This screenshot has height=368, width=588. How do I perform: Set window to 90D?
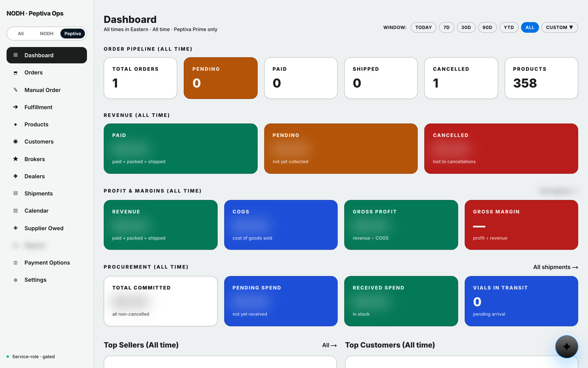coord(487,28)
